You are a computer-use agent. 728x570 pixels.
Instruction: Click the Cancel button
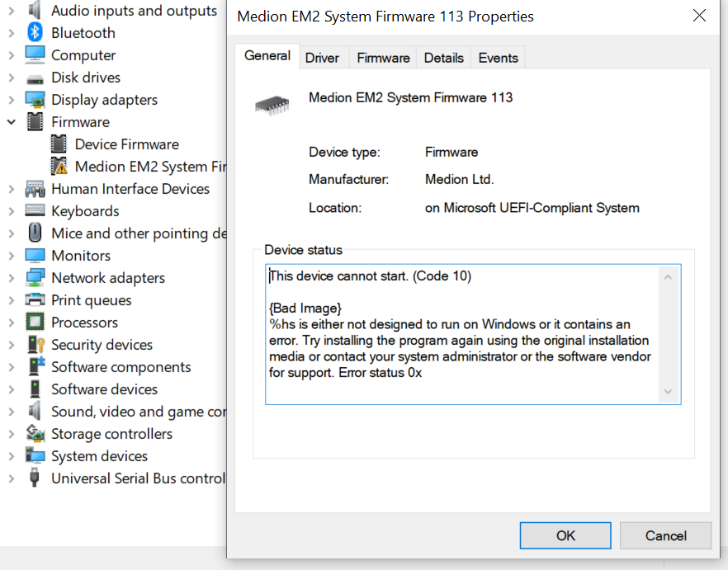pyautogui.click(x=665, y=535)
